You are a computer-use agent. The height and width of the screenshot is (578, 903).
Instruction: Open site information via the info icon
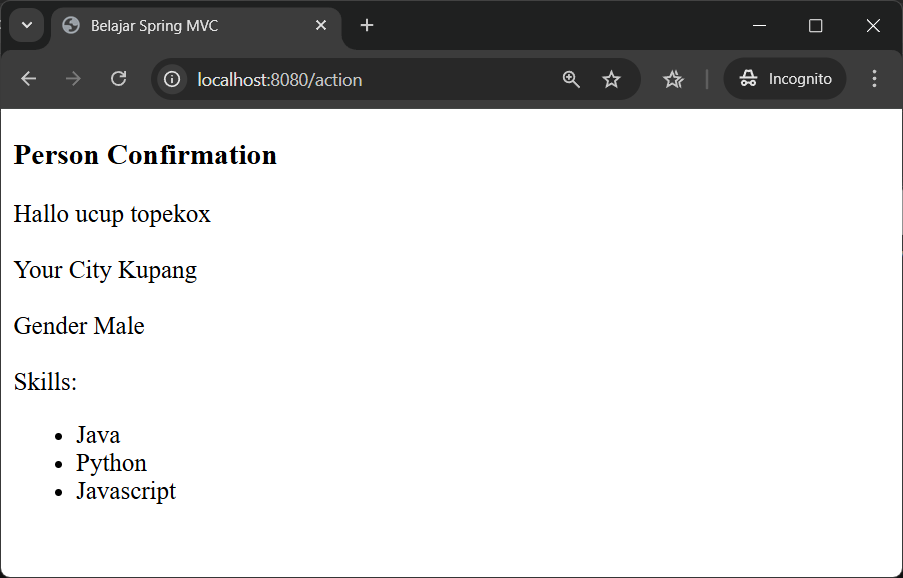click(x=171, y=78)
